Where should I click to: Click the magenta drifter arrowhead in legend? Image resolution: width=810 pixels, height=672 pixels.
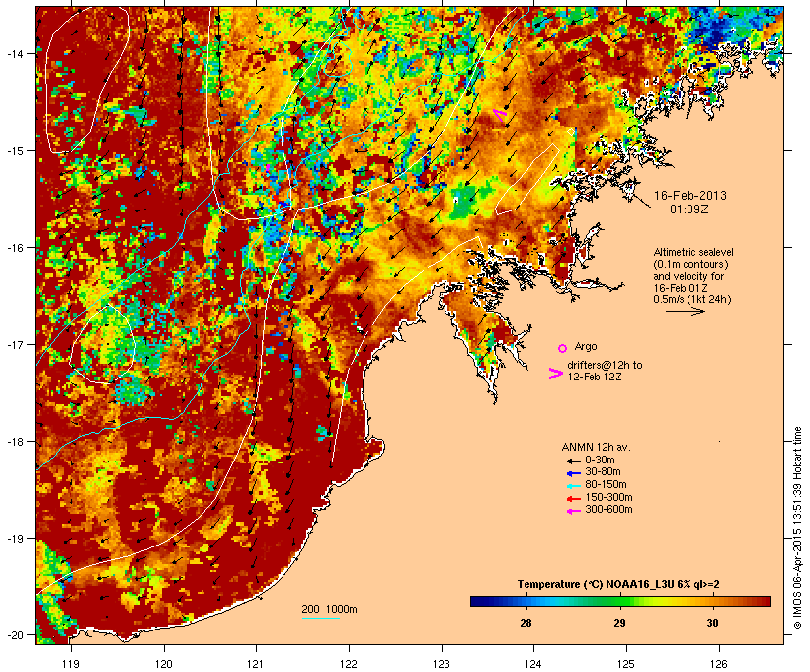point(555,374)
